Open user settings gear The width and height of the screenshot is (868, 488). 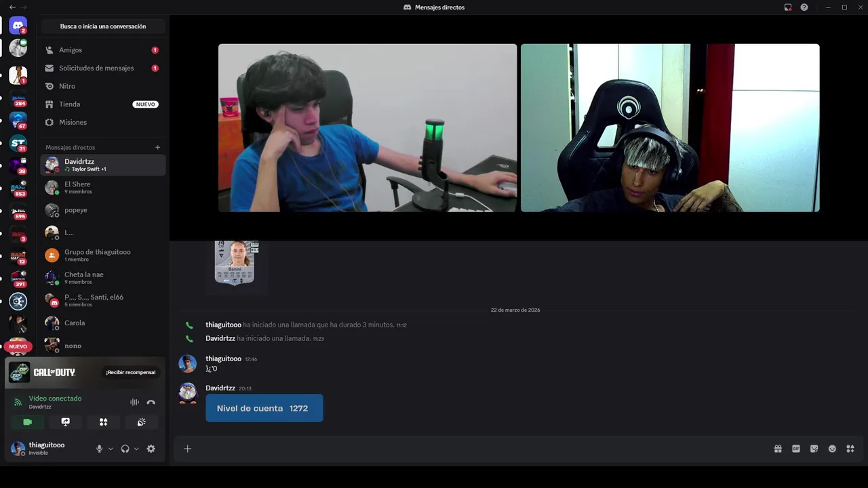[151, 449]
